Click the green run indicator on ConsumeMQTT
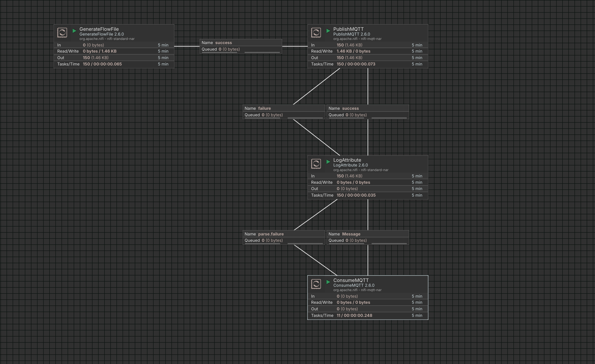The width and height of the screenshot is (595, 364). coord(328,282)
